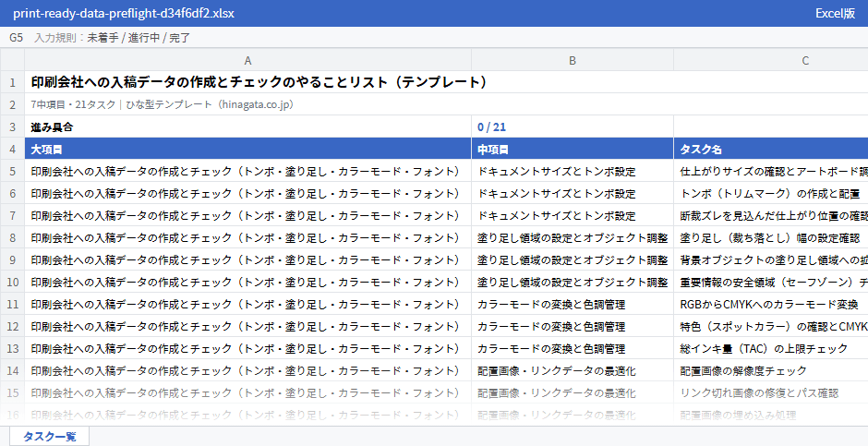
Task: Click RGBからCMYKへのカラーモード変換 cell
Action: [x=770, y=304]
